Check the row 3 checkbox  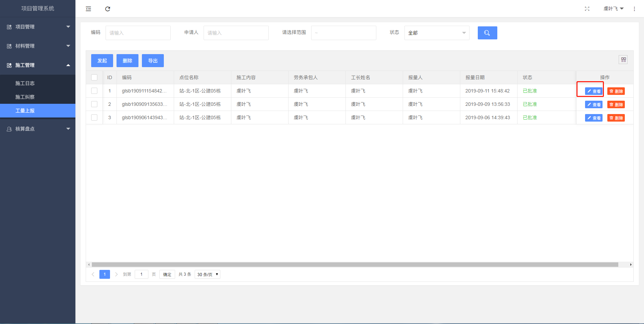coord(94,117)
